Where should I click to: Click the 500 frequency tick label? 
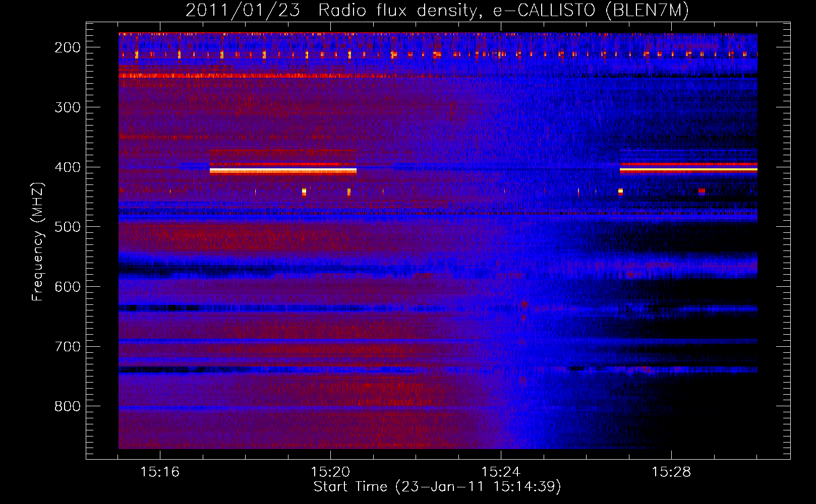68,227
